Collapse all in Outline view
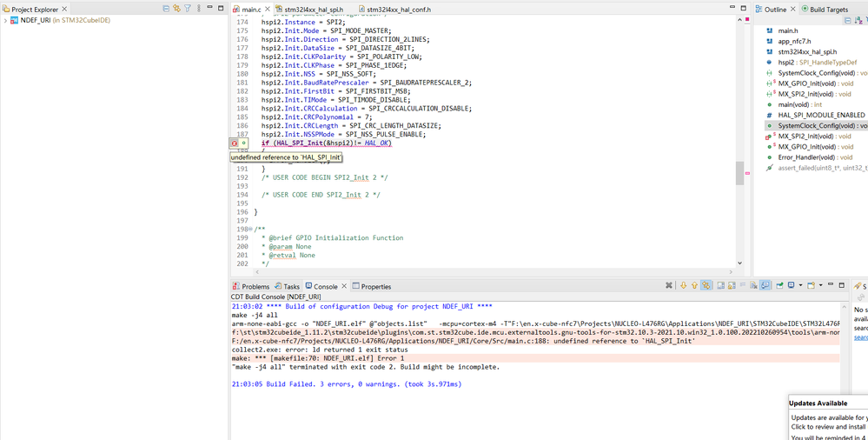The image size is (868, 440). [847, 21]
